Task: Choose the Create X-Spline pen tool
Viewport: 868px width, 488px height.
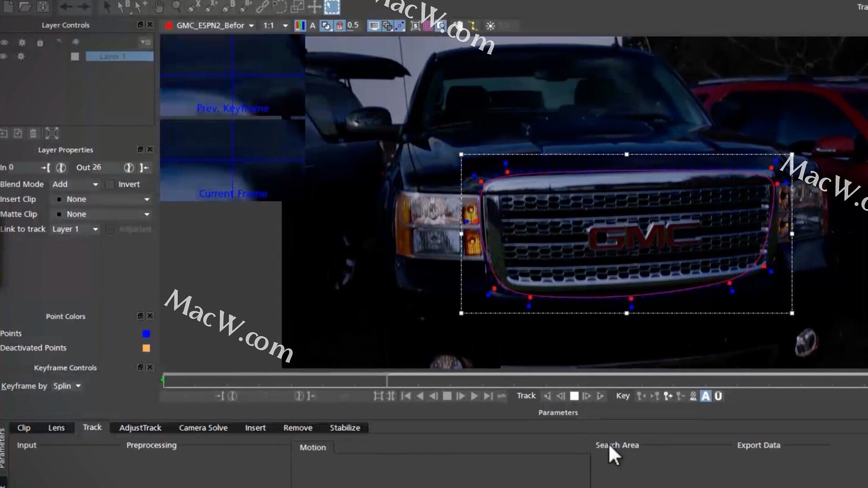Action: click(x=193, y=6)
